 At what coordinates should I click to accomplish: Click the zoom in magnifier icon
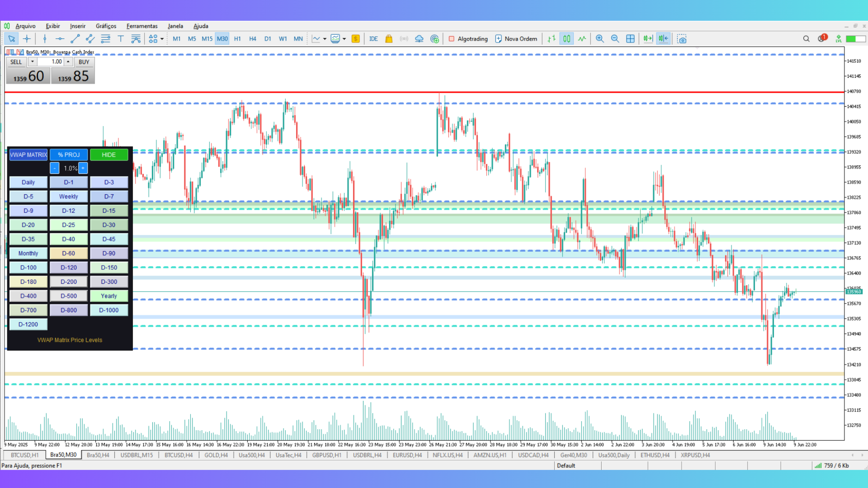tap(600, 39)
